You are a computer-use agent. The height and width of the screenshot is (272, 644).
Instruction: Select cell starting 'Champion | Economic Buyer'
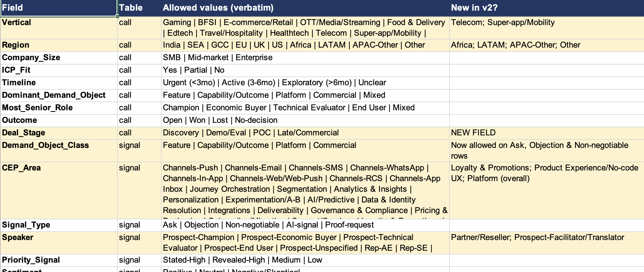click(305, 108)
